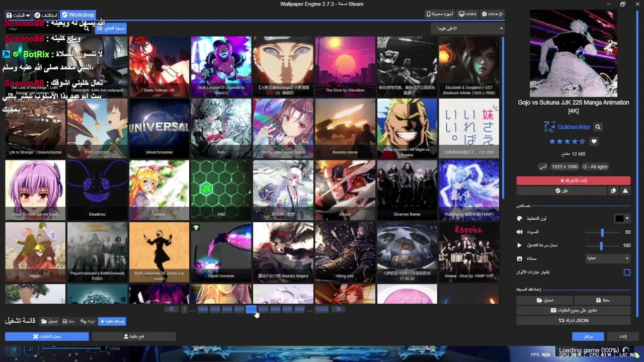Click the Share JSON button
Screen dimensions: 644x362
pyautogui.click(x=574, y=320)
